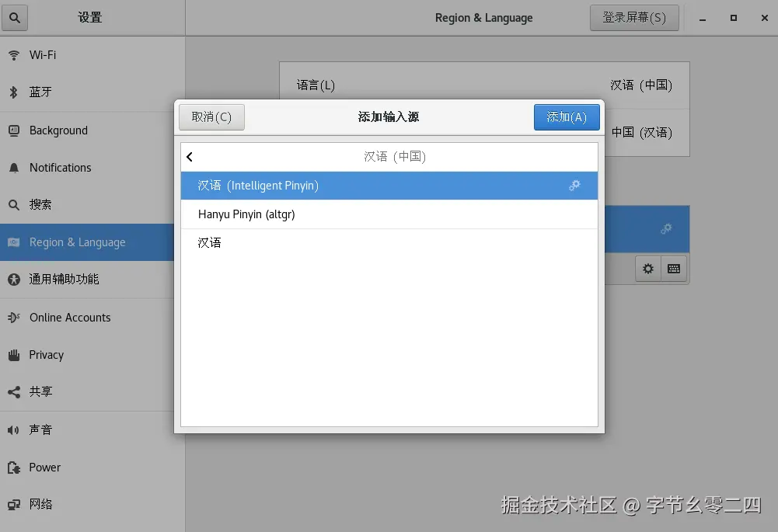This screenshot has width=778, height=532.
Task: Click the speaker icon beside 声音
Action: coord(13,429)
